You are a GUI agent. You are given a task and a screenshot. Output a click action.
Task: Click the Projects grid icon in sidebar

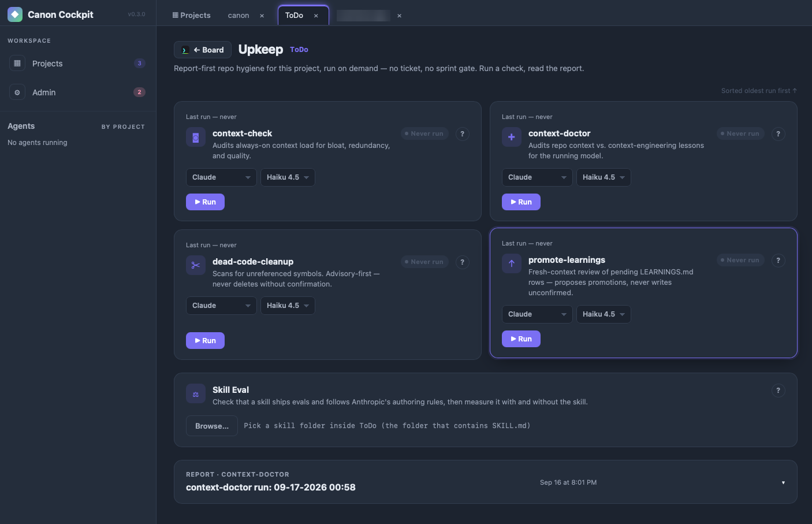[17, 64]
